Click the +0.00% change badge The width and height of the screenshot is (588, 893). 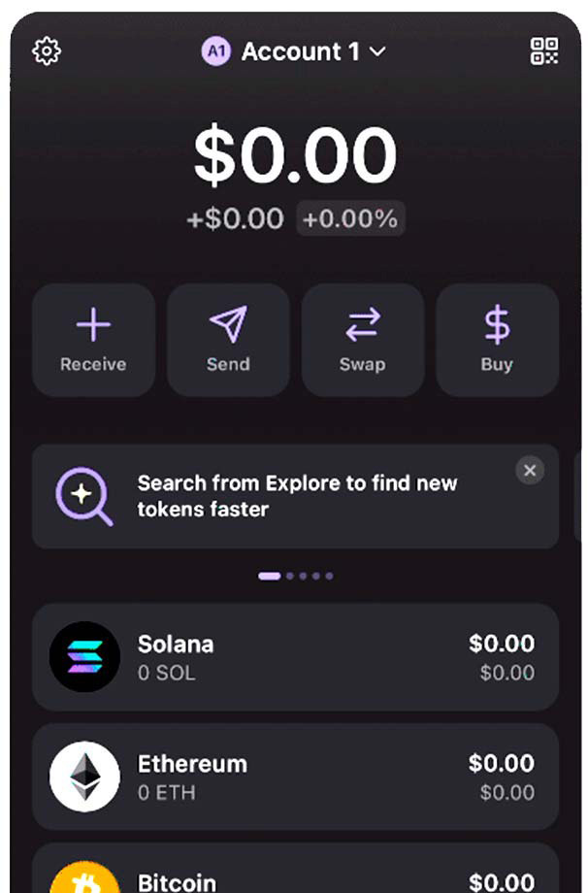[x=350, y=218]
